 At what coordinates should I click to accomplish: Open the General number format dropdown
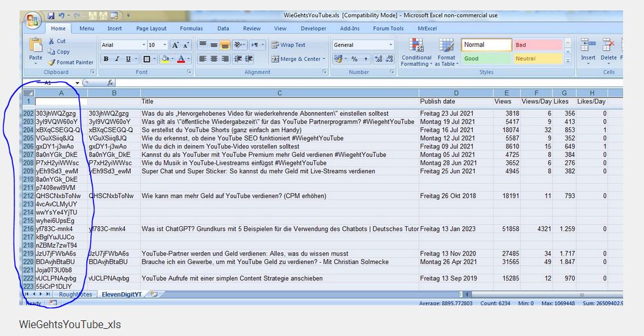(x=390, y=44)
